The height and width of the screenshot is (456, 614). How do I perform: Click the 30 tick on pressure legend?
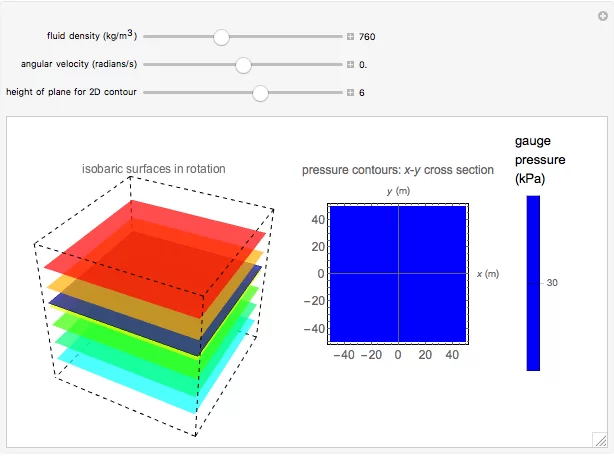point(552,283)
